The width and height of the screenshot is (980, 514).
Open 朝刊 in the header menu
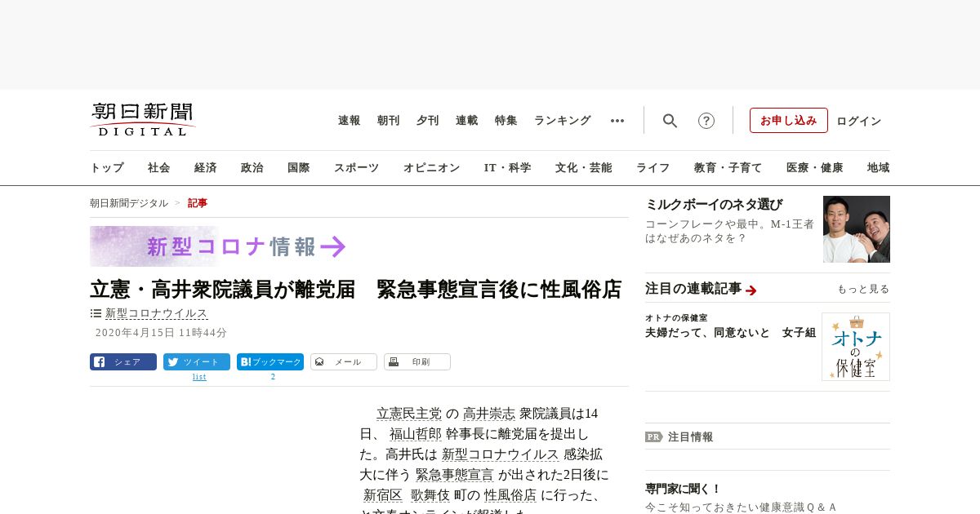pos(389,121)
